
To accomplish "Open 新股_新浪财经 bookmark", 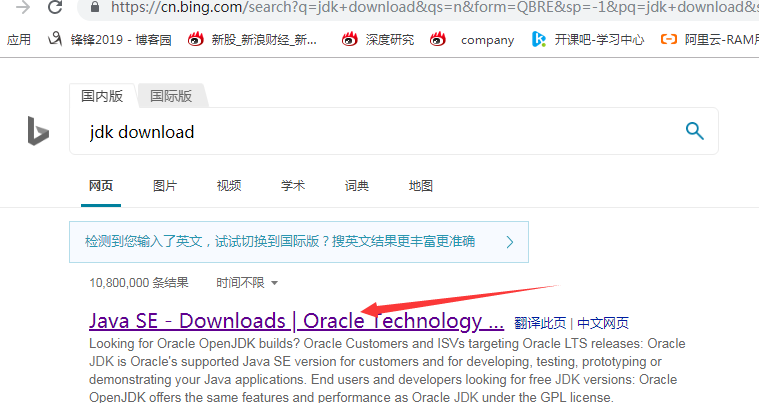I will pos(253,40).
